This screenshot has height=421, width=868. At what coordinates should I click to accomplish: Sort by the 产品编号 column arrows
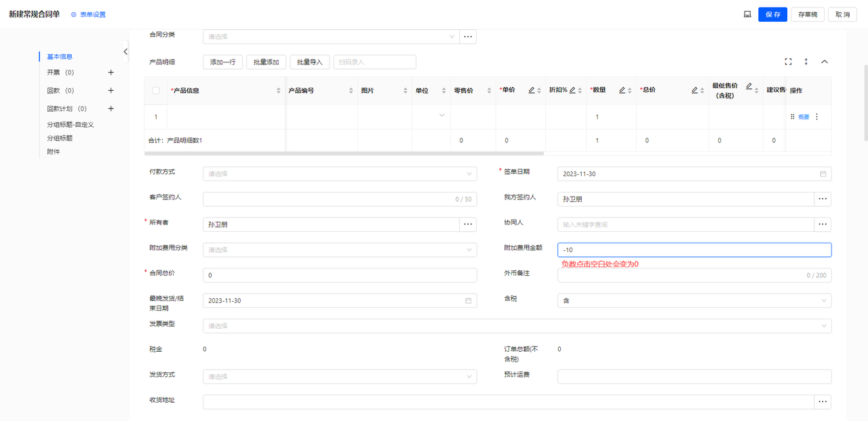point(351,91)
